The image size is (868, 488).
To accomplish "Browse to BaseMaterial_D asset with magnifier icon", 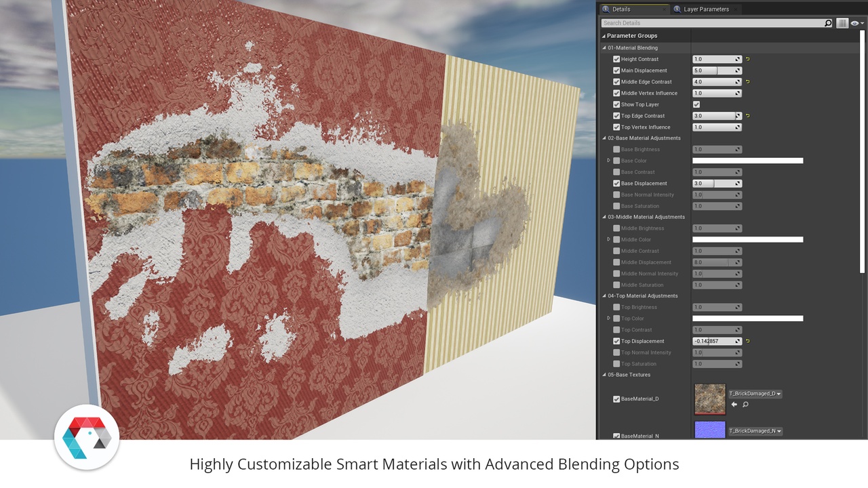I will pyautogui.click(x=745, y=405).
